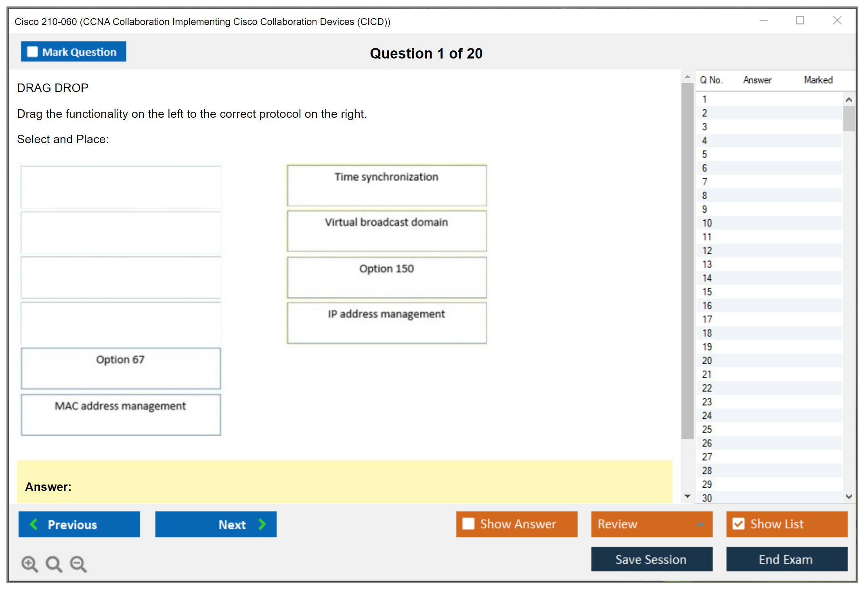Toggle the Mark Question checkbox
This screenshot has height=593, width=868.
click(x=32, y=52)
